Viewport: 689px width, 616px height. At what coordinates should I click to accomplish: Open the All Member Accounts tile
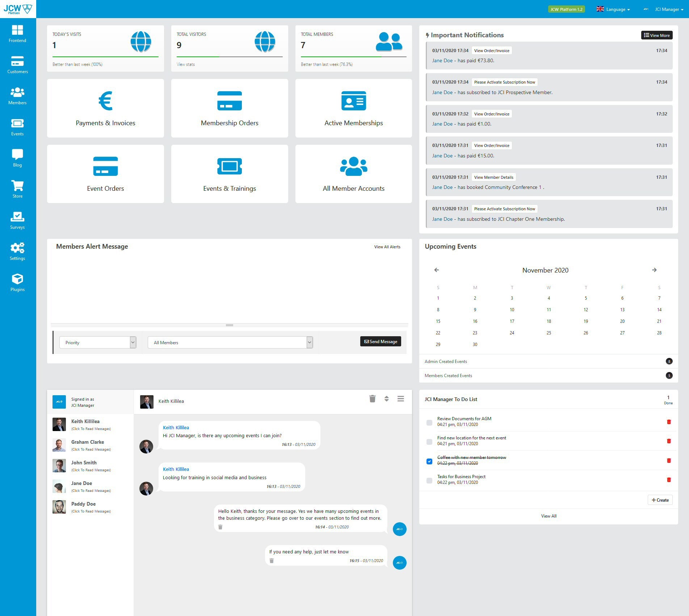pyautogui.click(x=354, y=174)
